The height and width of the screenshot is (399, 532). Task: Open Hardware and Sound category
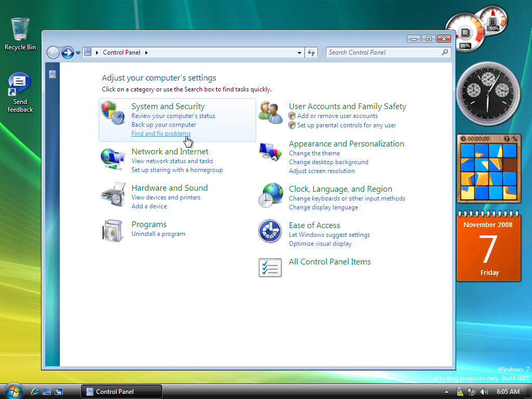(169, 188)
